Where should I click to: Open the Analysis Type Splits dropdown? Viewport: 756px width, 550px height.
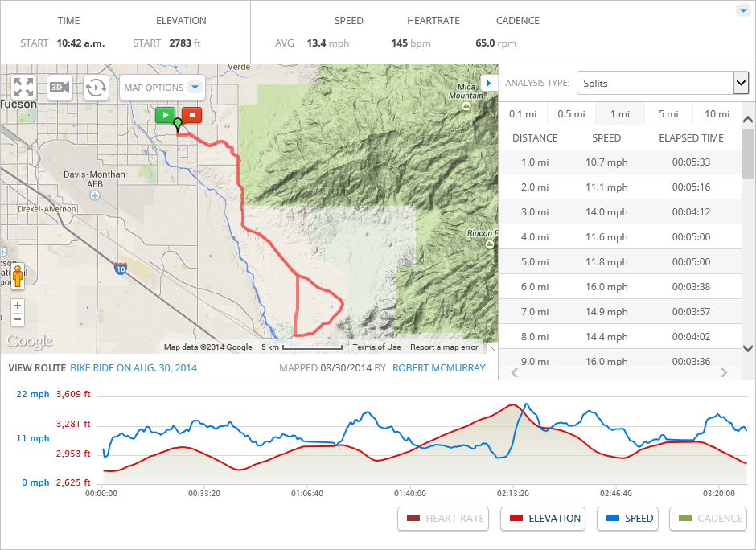click(663, 83)
